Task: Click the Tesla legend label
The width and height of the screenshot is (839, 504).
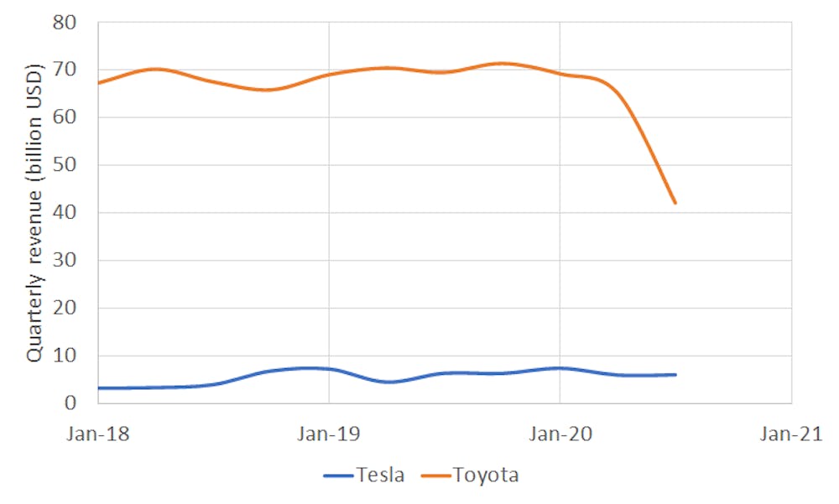Action: tap(380, 475)
